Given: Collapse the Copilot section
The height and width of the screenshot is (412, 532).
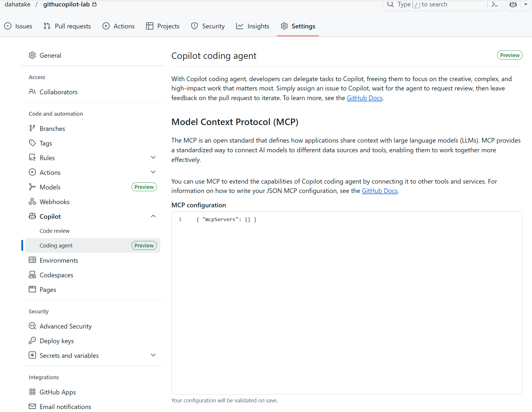Looking at the screenshot, I should 153,216.
